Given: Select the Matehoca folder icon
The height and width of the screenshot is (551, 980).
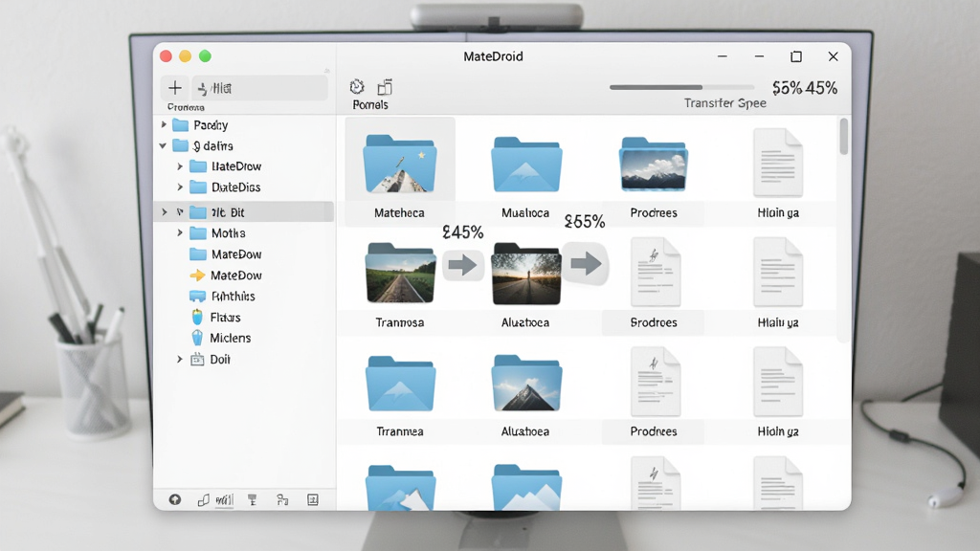Looking at the screenshot, I should [400, 164].
